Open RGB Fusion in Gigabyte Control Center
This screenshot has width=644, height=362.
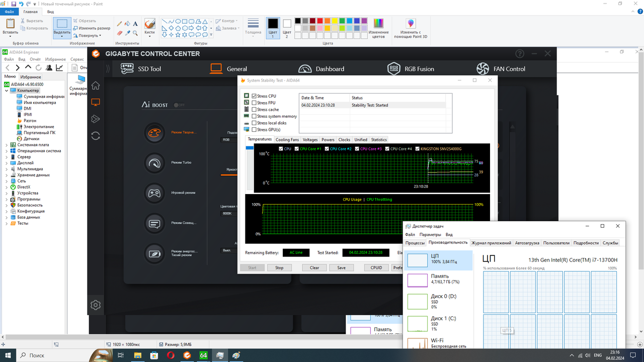pos(411,69)
